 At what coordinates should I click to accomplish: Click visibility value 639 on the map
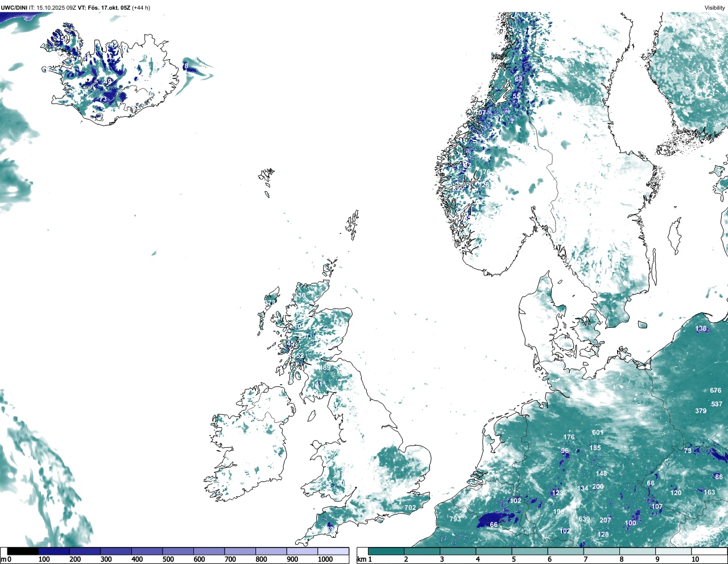tap(584, 520)
